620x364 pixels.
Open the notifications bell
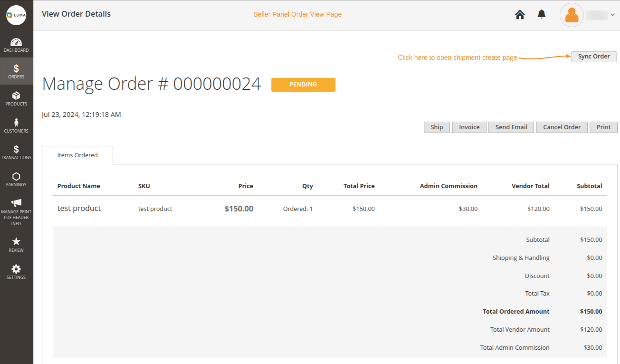[x=541, y=14]
